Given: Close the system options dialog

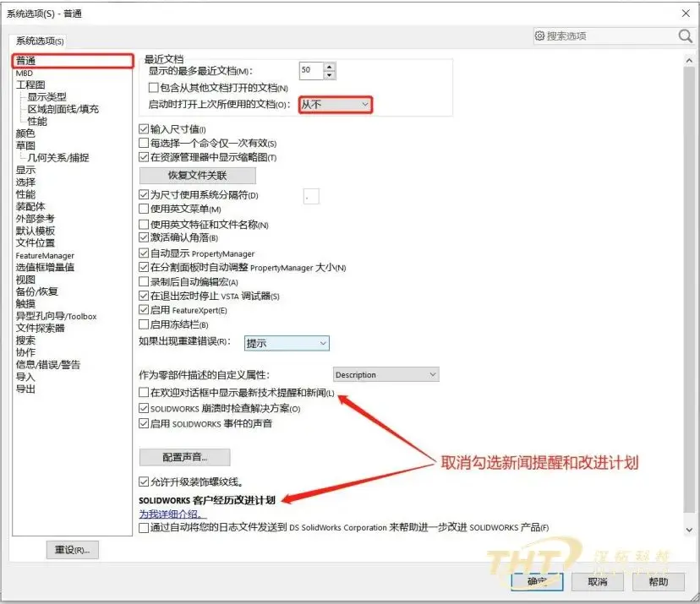Looking at the screenshot, I should (686, 14).
